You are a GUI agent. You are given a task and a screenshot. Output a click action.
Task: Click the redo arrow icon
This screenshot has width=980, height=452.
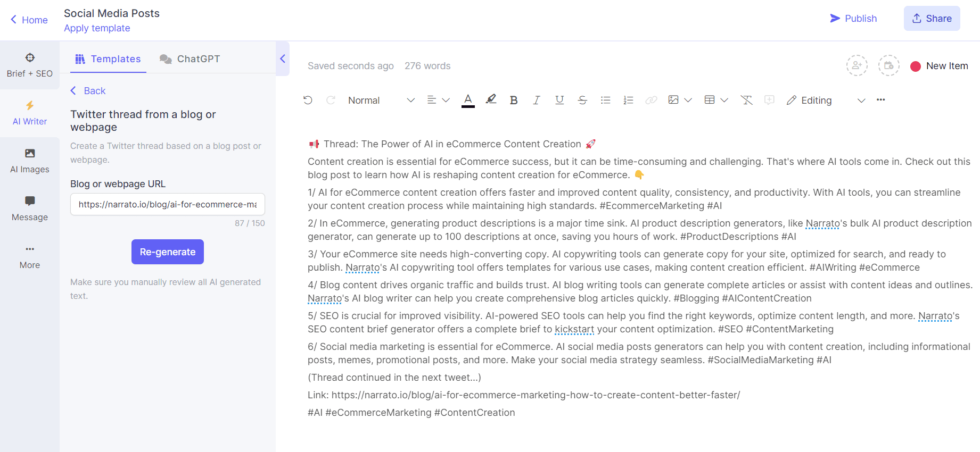click(331, 100)
